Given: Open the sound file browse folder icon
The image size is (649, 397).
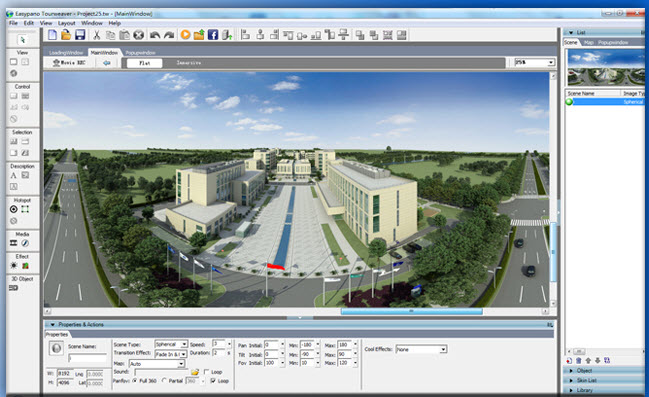Looking at the screenshot, I should [195, 372].
